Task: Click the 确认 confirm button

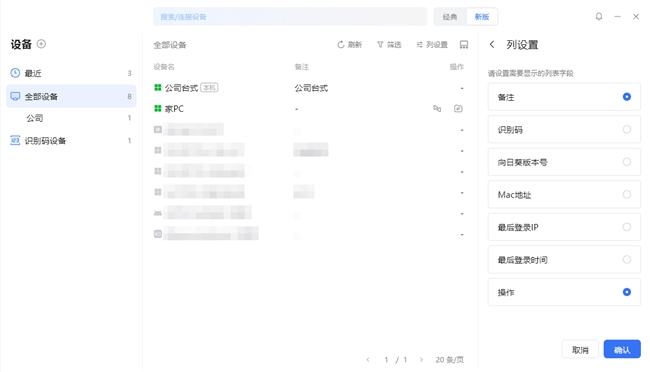Action: (622, 350)
